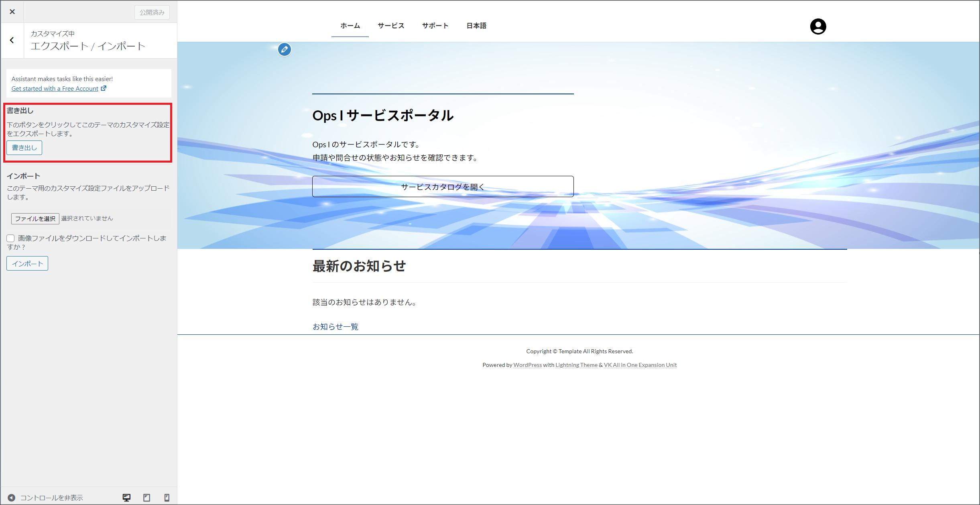The image size is (980, 505).
Task: Close the Customizer with the X icon
Action: 12,12
